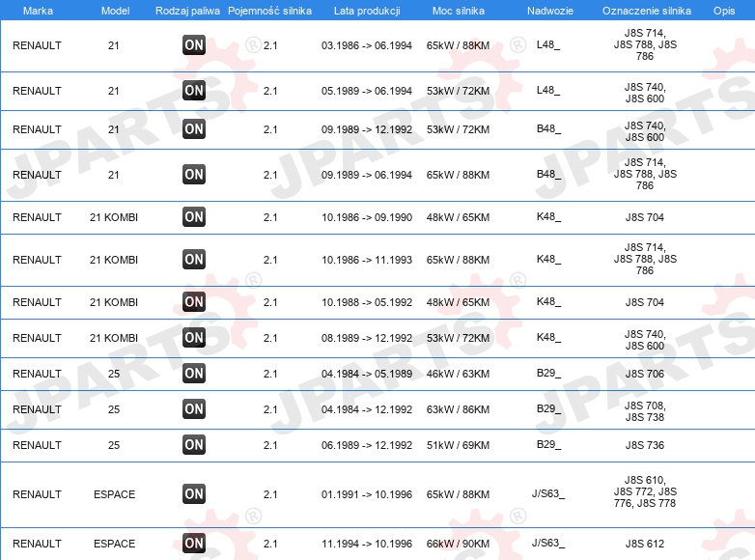Click the Moc silnika column header

[x=459, y=11]
